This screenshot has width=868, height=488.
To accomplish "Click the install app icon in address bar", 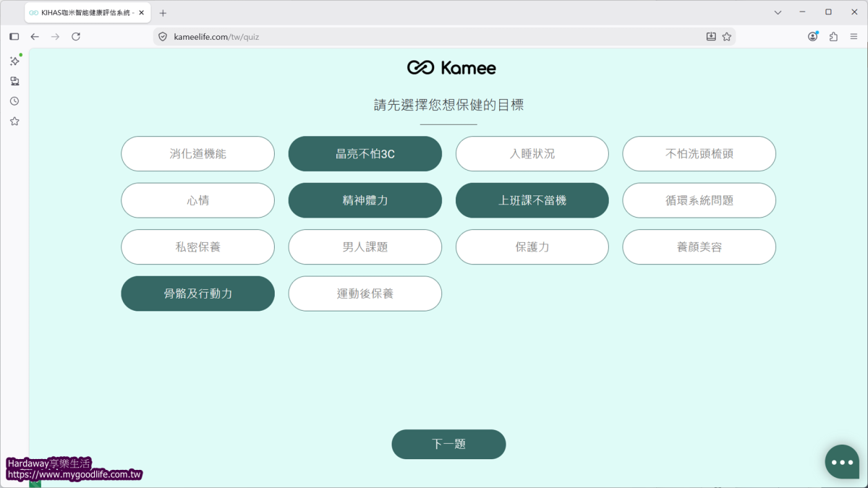I will point(711,37).
